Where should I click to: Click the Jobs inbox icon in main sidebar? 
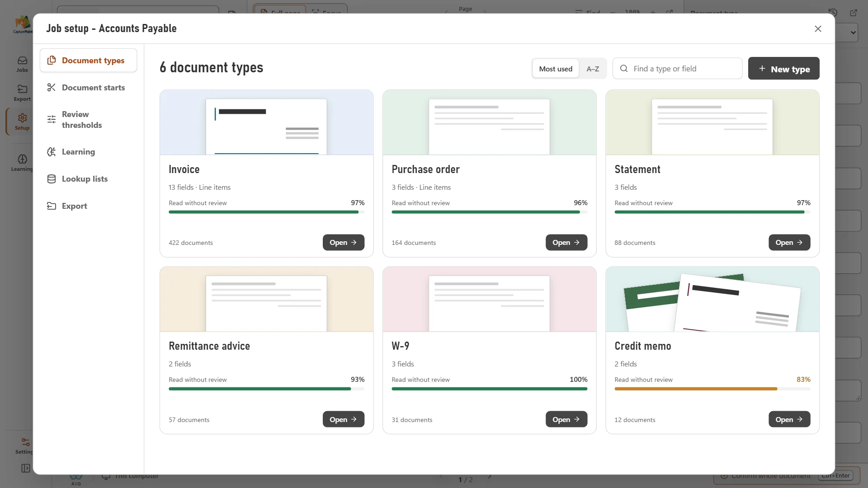[22, 61]
